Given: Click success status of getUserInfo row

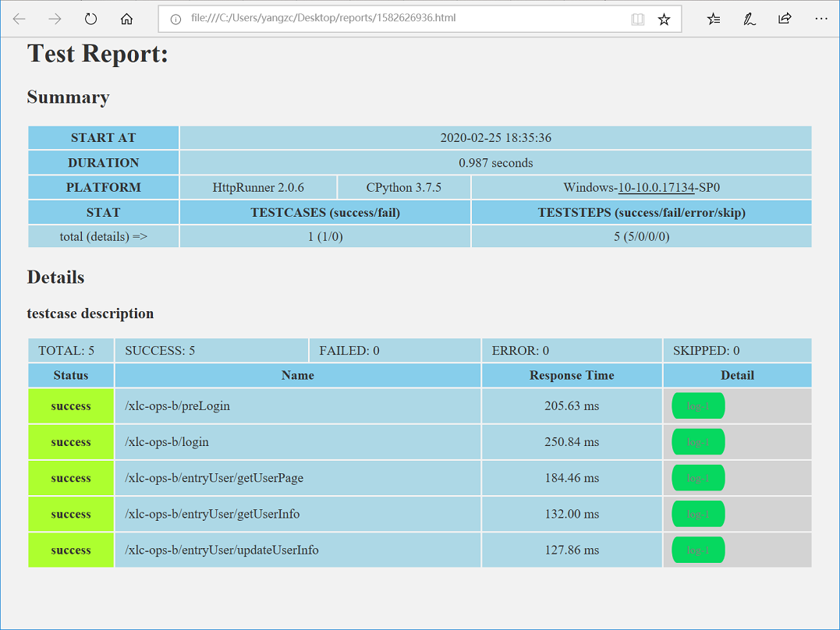Looking at the screenshot, I should tap(71, 515).
